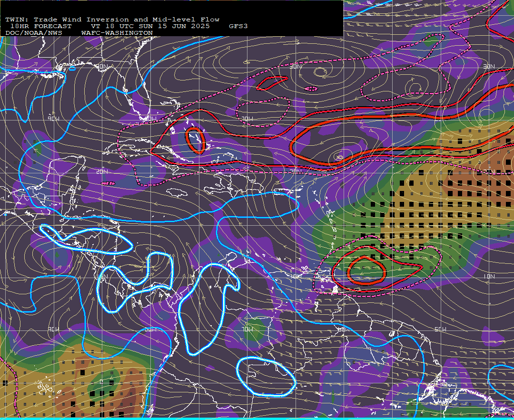Click the 'GFS3' model label
The image size is (514, 420).
pos(238,26)
